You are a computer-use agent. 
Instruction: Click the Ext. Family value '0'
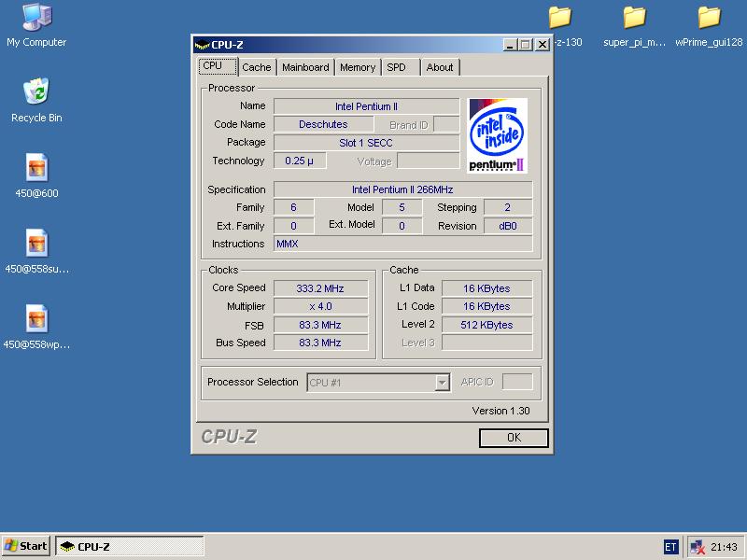pyautogui.click(x=293, y=226)
